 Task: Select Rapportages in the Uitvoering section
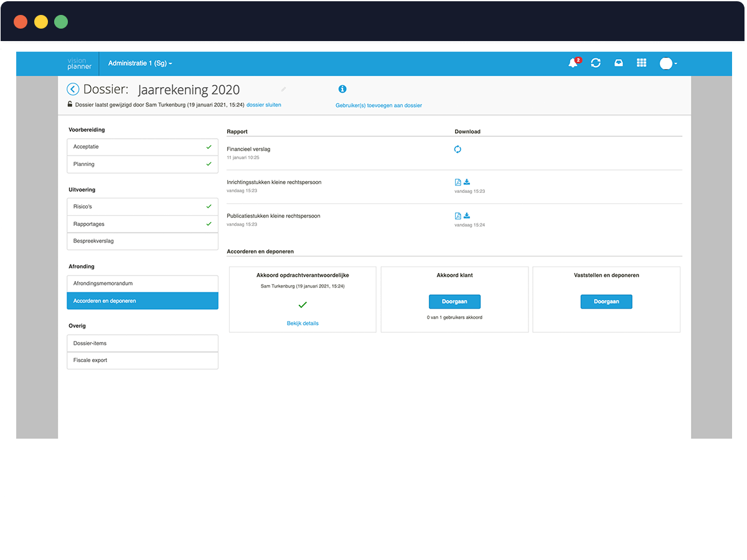142,223
